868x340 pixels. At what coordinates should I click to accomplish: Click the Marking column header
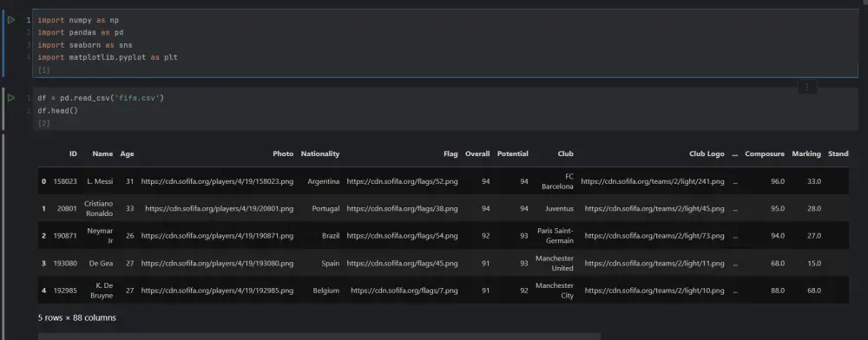point(806,154)
